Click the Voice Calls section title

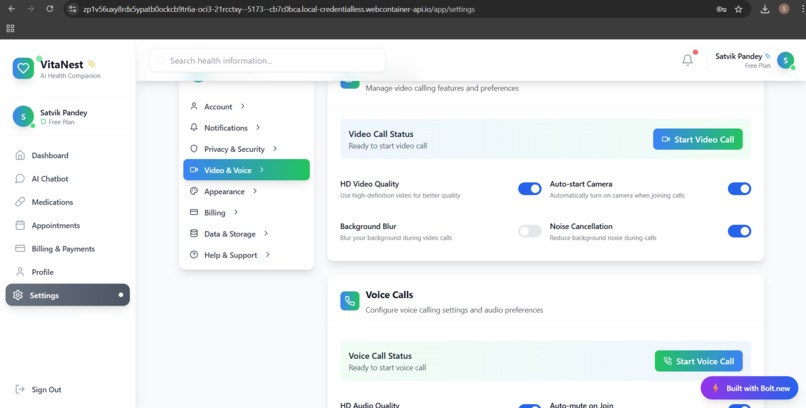(x=389, y=295)
